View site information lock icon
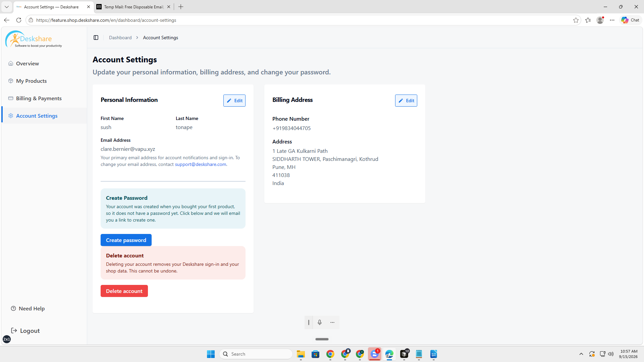This screenshot has height=362, width=644. 31,20
